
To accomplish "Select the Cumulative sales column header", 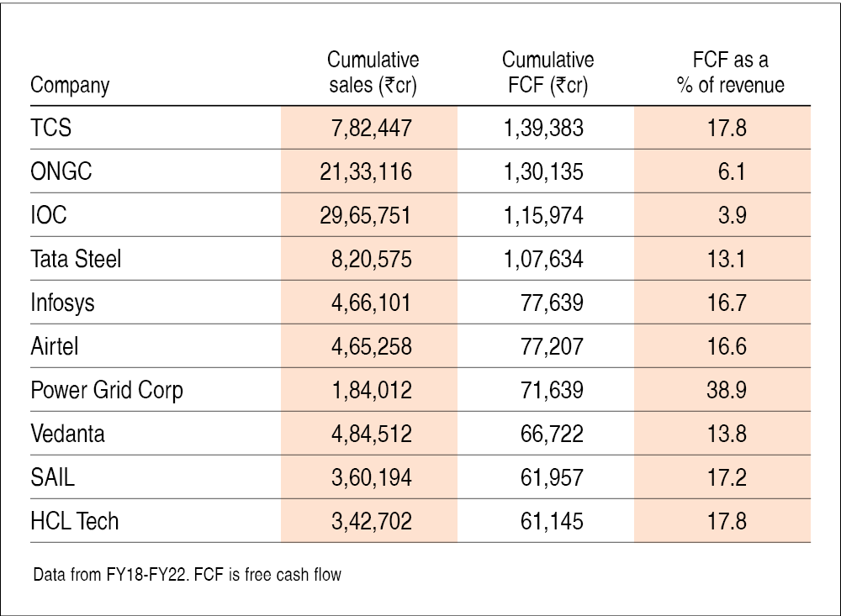I will point(373,72).
